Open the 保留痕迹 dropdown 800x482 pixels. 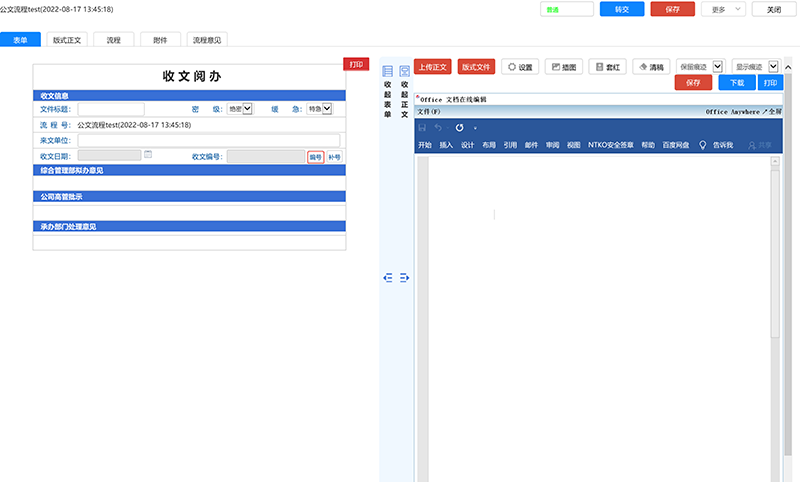717,67
